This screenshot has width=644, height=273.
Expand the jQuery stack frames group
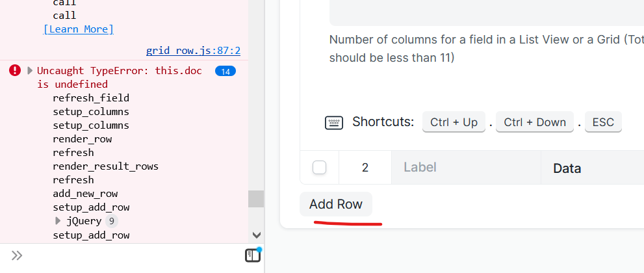click(58, 221)
